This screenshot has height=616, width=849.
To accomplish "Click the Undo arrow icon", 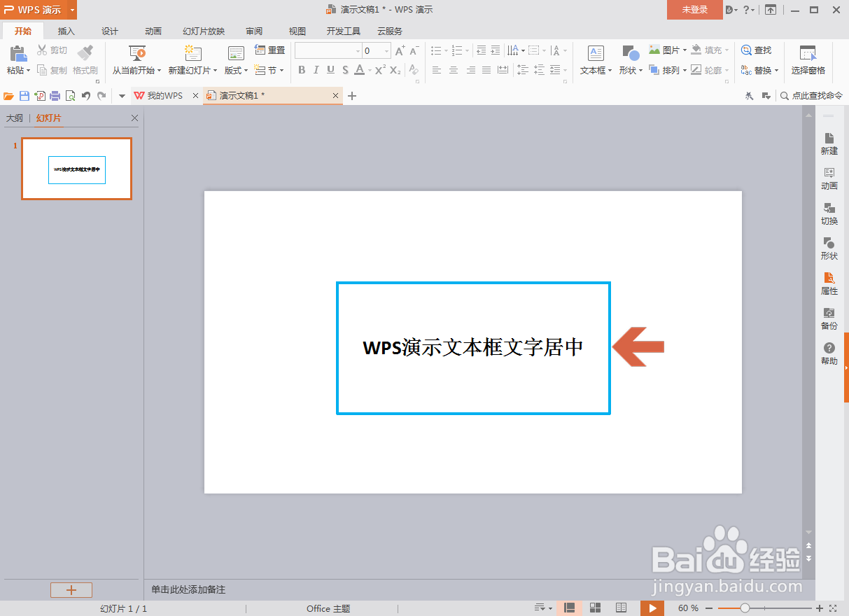I will [86, 96].
